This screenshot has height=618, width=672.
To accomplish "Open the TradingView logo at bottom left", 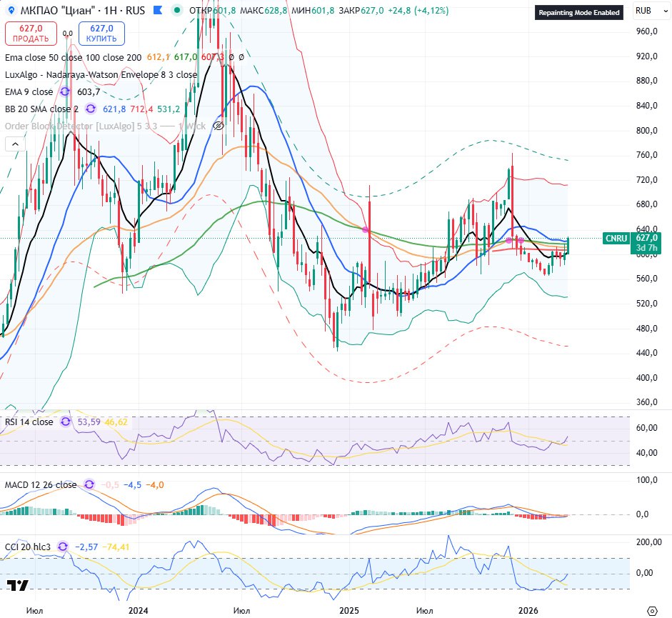I will [17, 586].
